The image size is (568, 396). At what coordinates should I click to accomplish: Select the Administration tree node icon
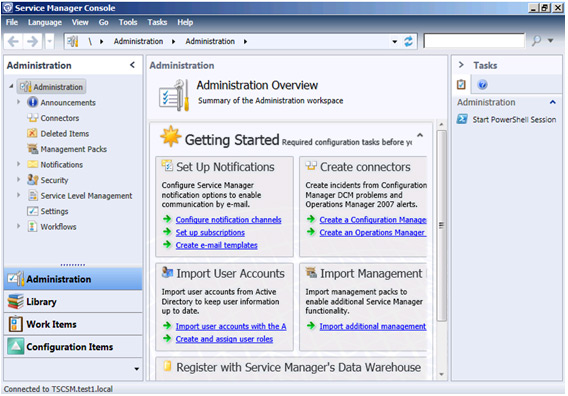pos(25,87)
